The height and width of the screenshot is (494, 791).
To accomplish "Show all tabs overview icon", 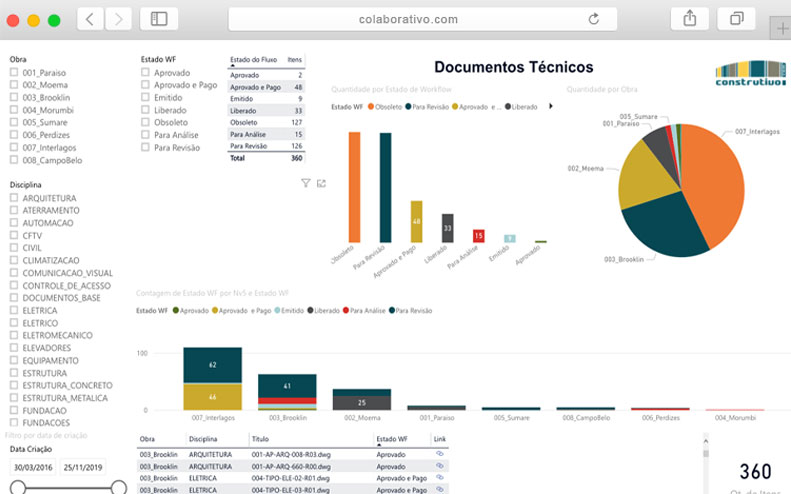I will point(737,19).
